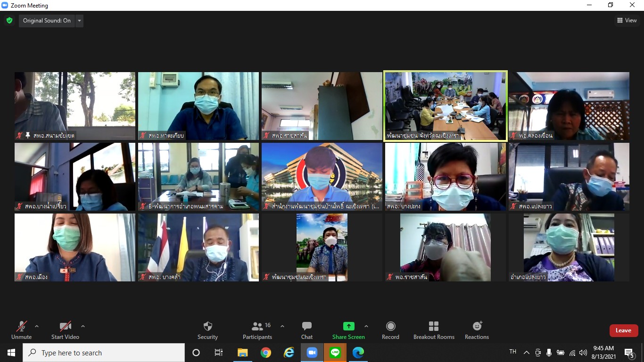Expand video options arrow beside Start Video

click(83, 326)
